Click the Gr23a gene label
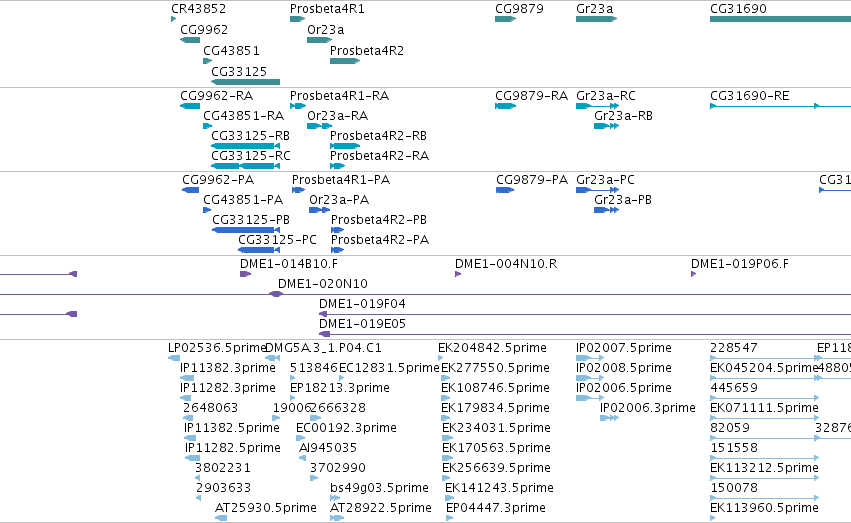Screen dimensions: 851x523 pos(595,9)
